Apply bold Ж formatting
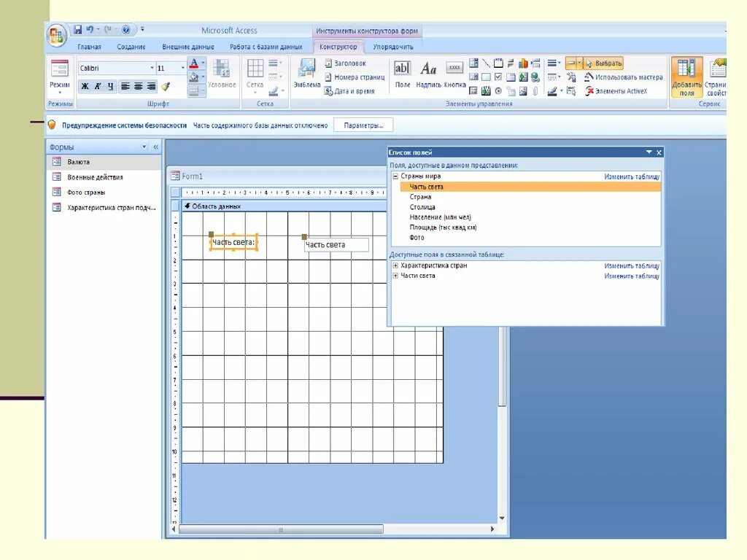Viewport: 747px width, 560px height. click(x=85, y=86)
